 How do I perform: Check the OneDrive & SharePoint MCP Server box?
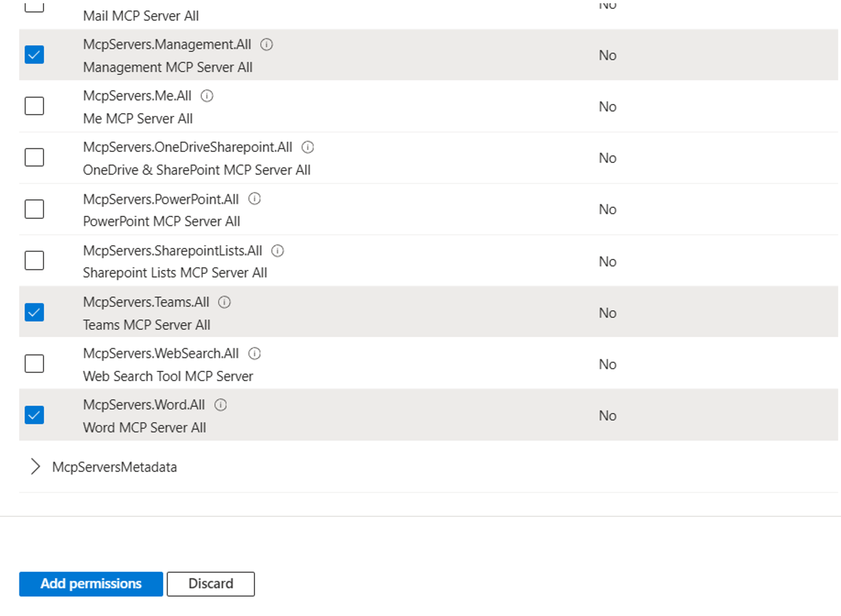(34, 157)
